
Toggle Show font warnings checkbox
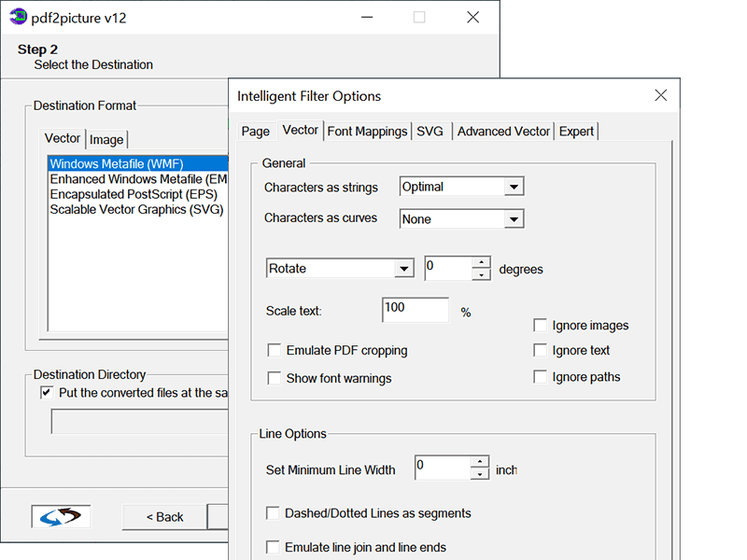(274, 378)
